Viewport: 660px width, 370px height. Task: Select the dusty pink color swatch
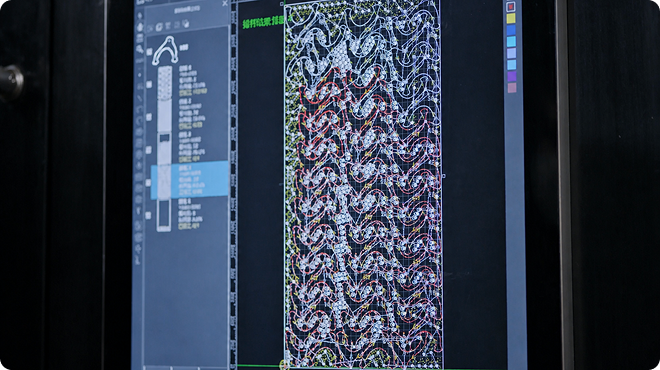511,88
